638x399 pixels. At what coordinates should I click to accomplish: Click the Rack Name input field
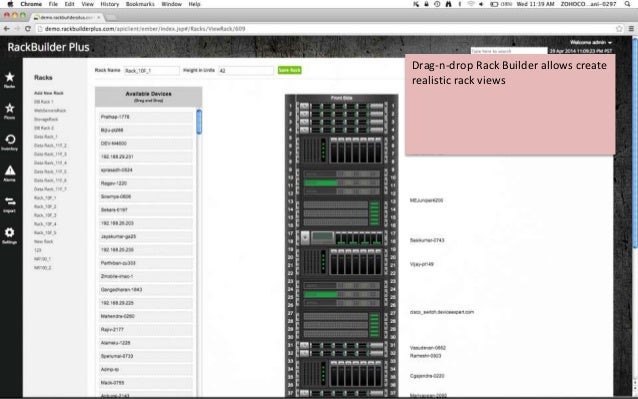pos(151,71)
